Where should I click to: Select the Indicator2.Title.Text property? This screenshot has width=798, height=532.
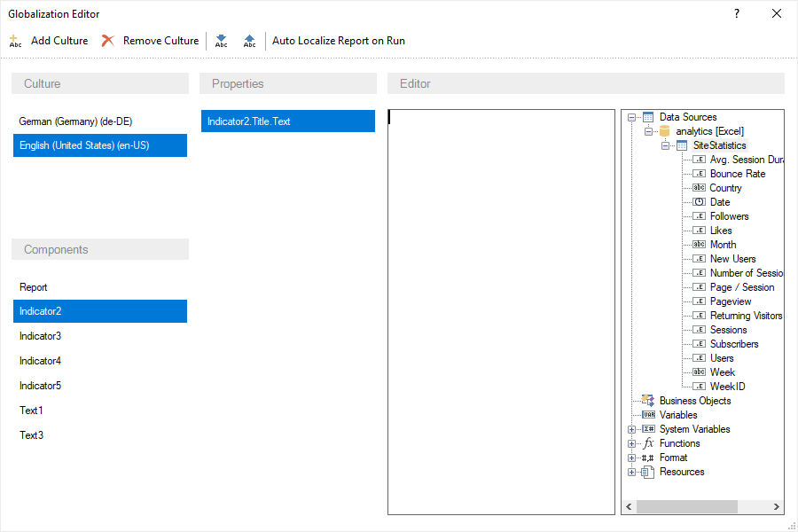tap(288, 121)
